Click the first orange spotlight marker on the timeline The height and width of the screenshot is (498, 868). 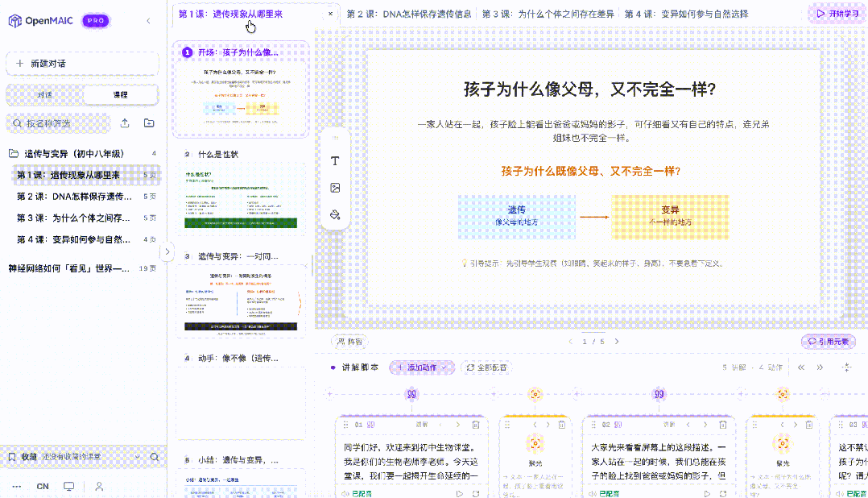point(535,394)
